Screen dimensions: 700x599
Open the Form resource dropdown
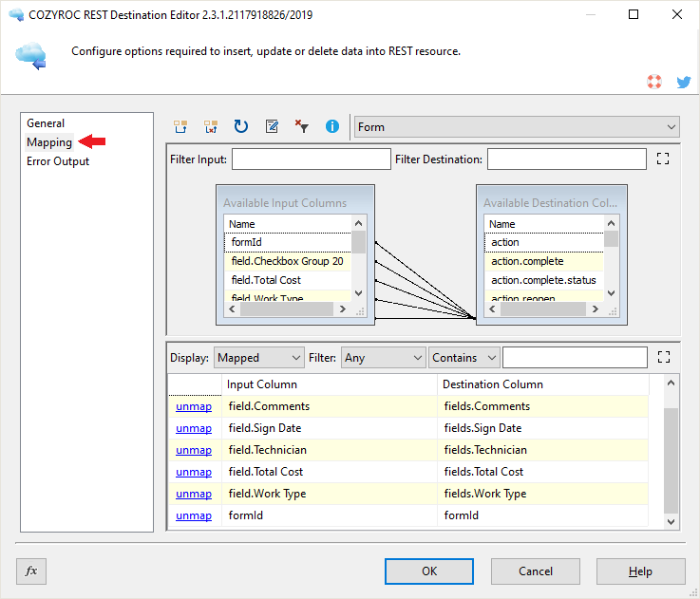(x=517, y=127)
